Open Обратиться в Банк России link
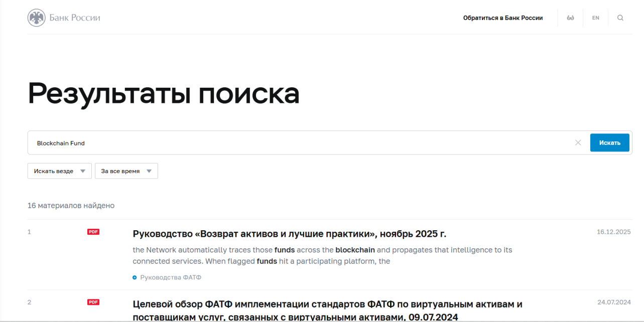Viewport: 644px width, 322px height. click(x=503, y=18)
